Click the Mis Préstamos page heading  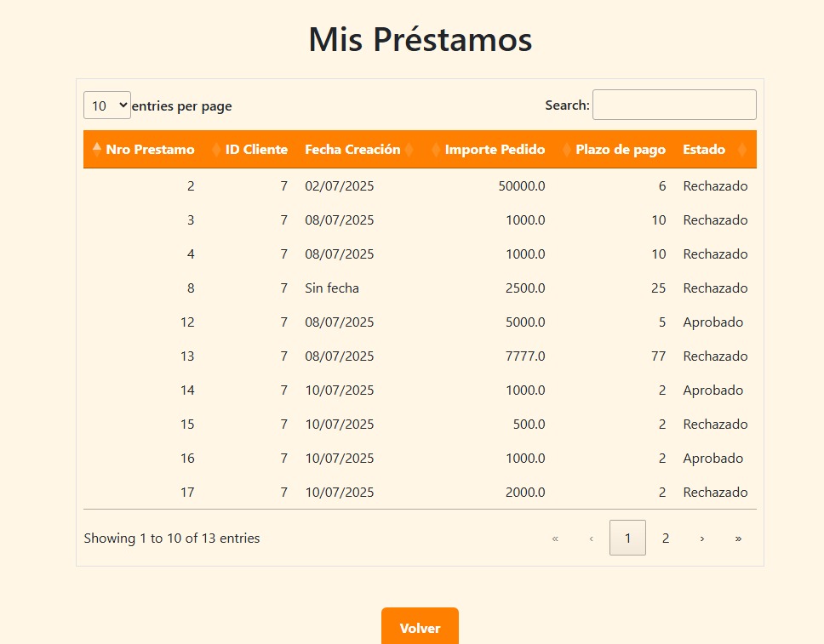(x=420, y=40)
